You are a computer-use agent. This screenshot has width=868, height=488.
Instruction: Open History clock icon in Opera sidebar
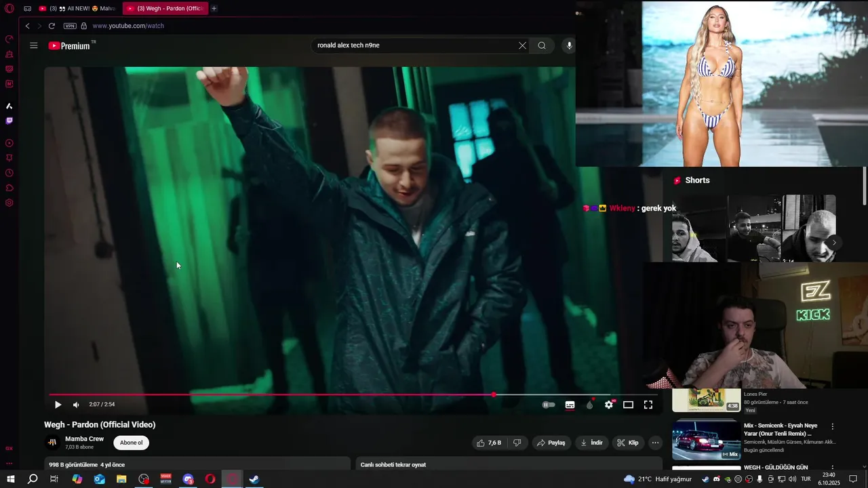click(x=9, y=173)
